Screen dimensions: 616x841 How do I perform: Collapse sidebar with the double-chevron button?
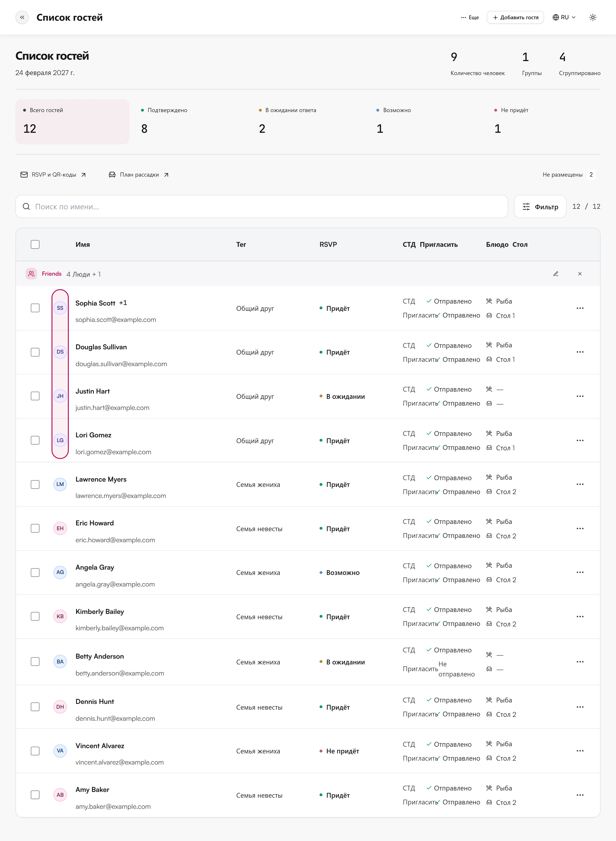point(22,17)
